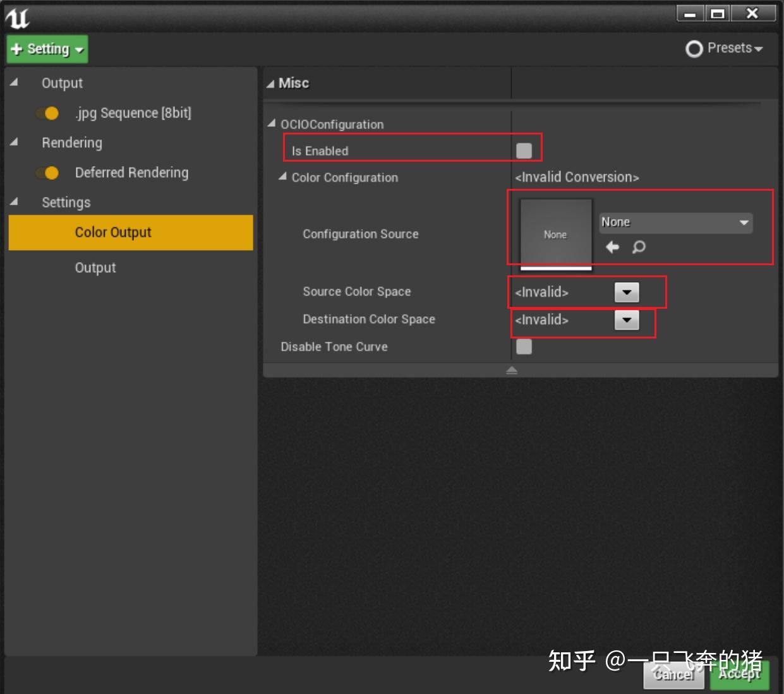Image resolution: width=784 pixels, height=694 pixels.
Task: Select Output under the Settings section
Action: (95, 267)
